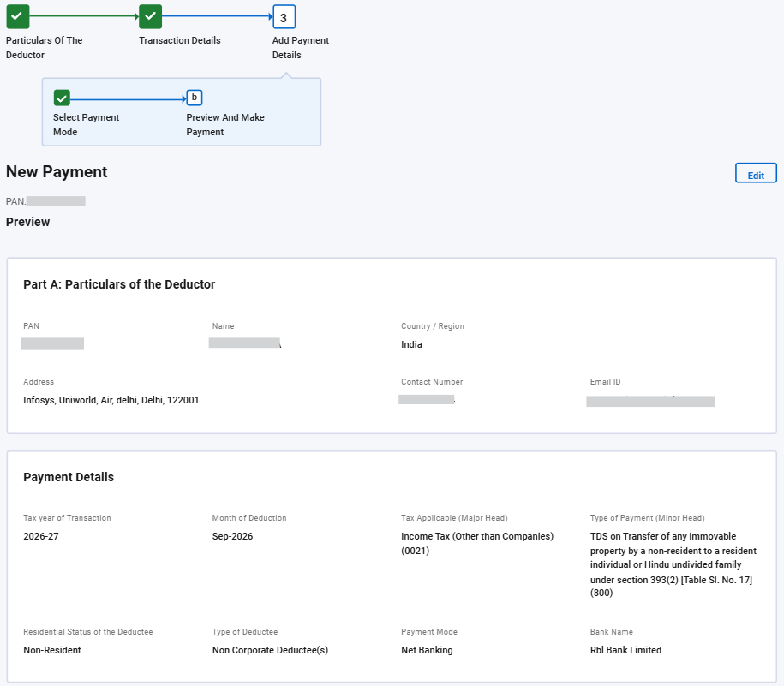Click the sub-step b icon
The width and height of the screenshot is (784, 686).
point(195,98)
